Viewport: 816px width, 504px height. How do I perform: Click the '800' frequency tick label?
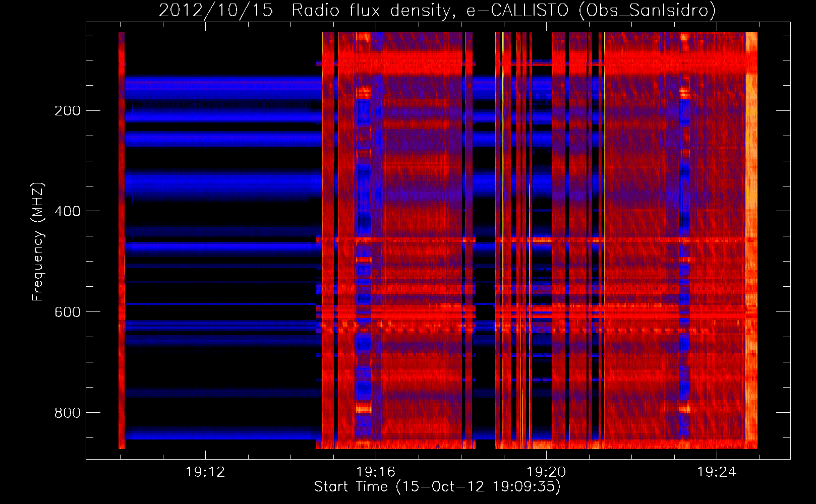point(68,413)
